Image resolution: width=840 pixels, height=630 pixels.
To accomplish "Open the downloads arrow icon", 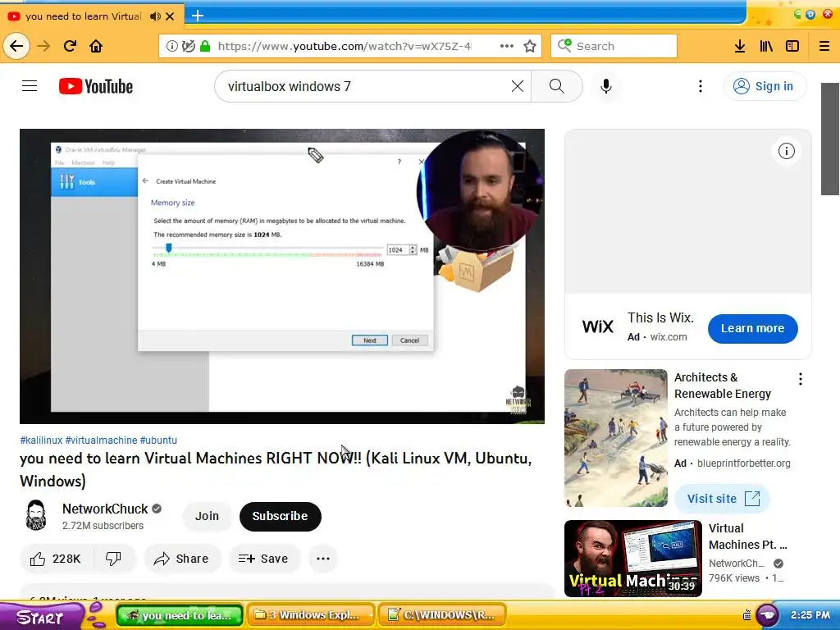I will coord(740,46).
